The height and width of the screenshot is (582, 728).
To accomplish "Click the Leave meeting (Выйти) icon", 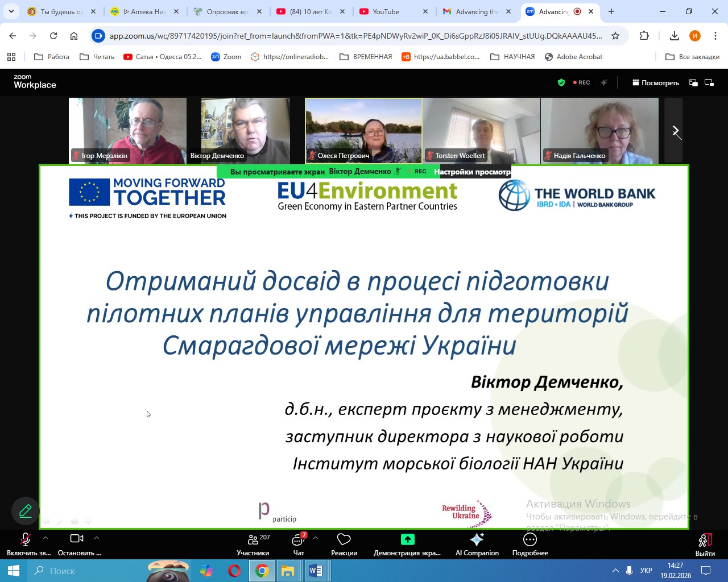I will click(x=705, y=540).
